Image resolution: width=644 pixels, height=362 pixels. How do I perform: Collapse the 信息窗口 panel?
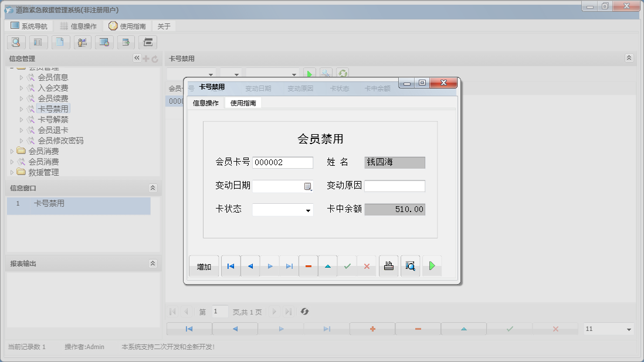tap(152, 188)
